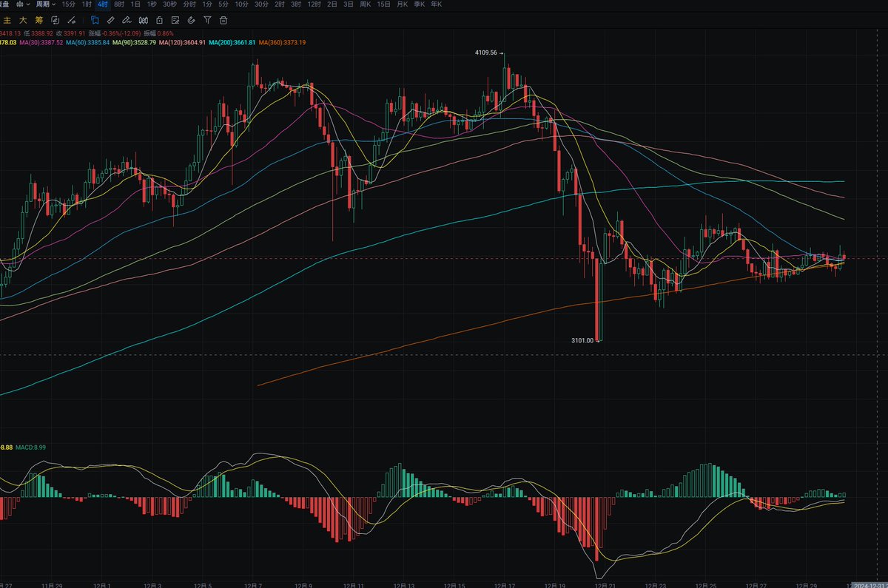Toggle the 主 main-force indicator icon
This screenshot has height=588, width=888.
coord(7,20)
